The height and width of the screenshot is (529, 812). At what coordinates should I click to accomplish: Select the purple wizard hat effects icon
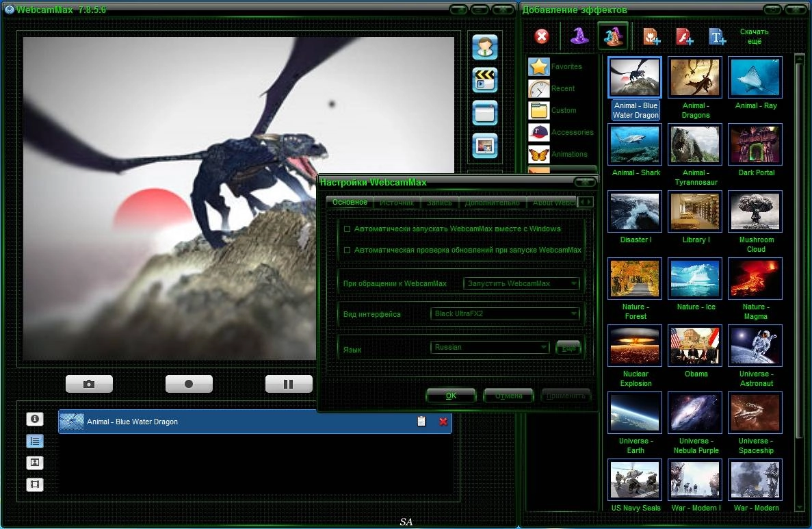click(x=579, y=36)
